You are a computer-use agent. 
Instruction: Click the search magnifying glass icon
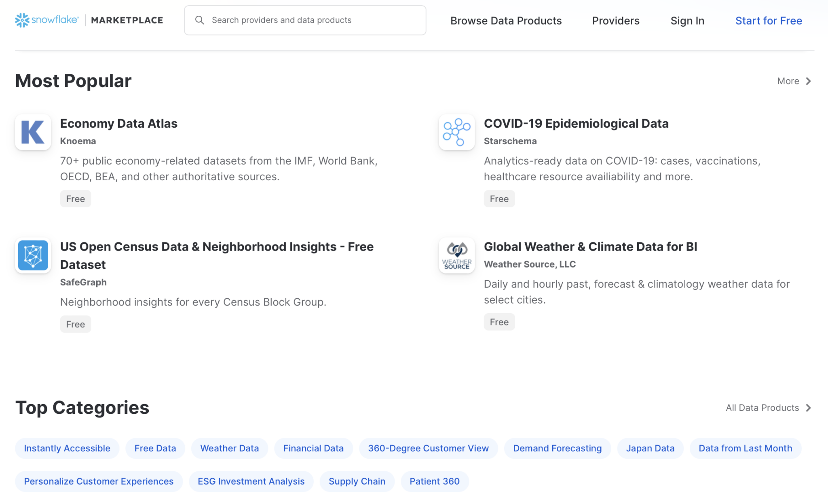point(200,20)
